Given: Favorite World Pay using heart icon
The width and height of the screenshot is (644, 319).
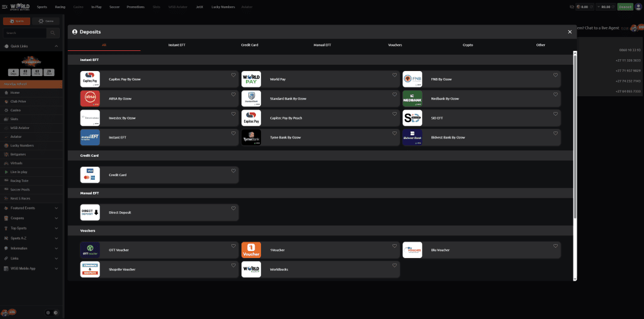Looking at the screenshot, I should tap(394, 76).
